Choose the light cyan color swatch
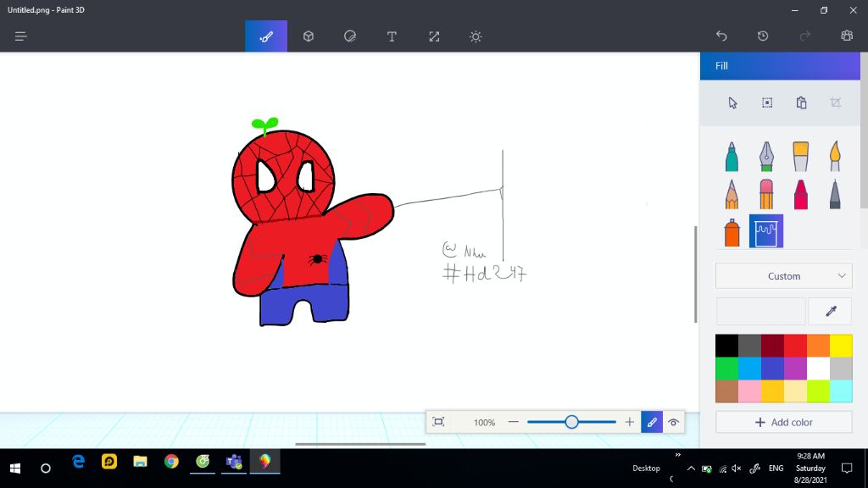This screenshot has height=488, width=868. (841, 391)
